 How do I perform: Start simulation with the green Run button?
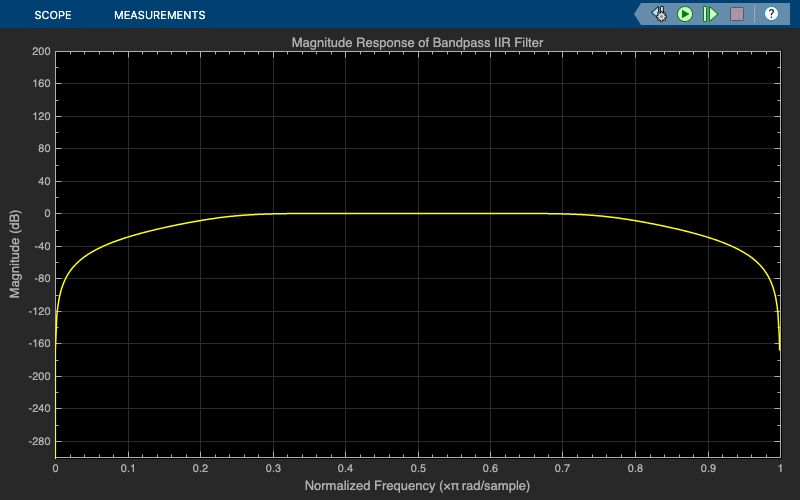[x=685, y=14]
